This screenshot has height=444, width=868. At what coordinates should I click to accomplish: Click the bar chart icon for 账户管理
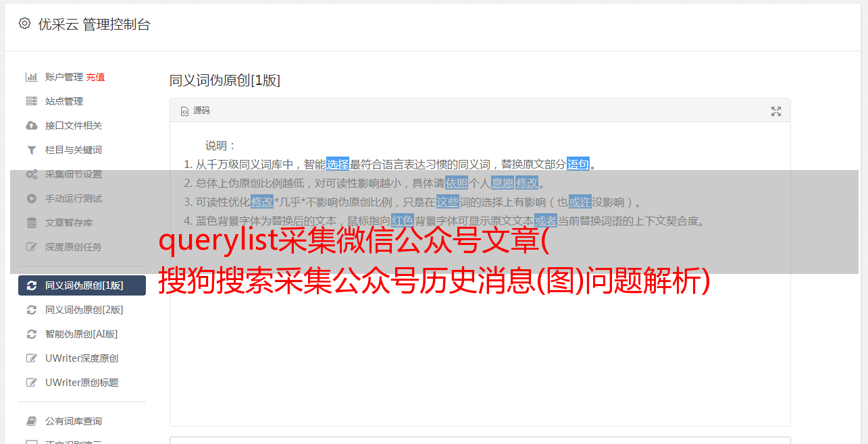31,77
